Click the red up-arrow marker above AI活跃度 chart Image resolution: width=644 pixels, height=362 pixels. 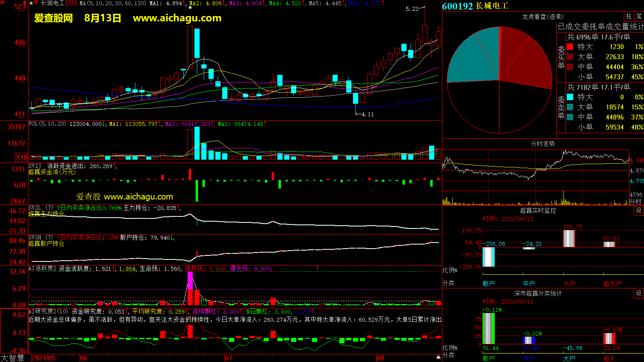click(317, 268)
